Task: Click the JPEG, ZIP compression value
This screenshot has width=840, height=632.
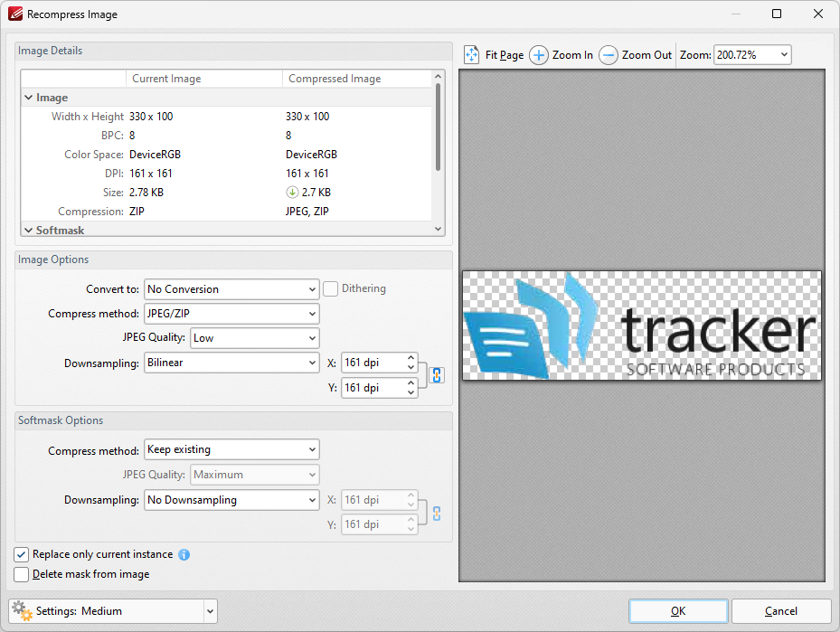Action: (307, 212)
